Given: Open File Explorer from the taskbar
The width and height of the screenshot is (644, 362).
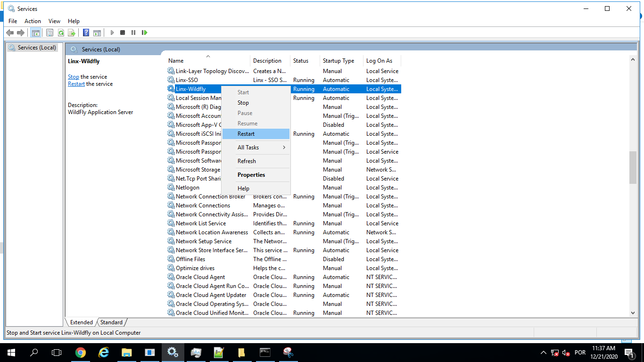Looking at the screenshot, I should [x=126, y=353].
